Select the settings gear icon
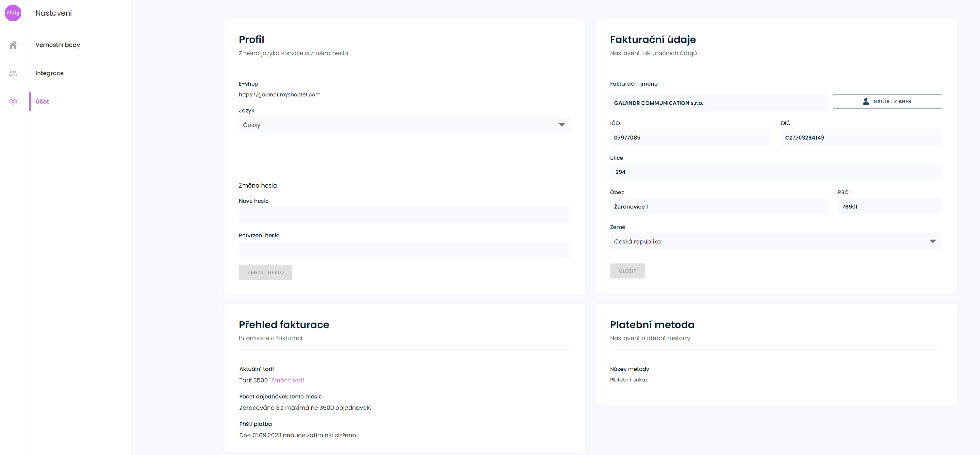 13,102
